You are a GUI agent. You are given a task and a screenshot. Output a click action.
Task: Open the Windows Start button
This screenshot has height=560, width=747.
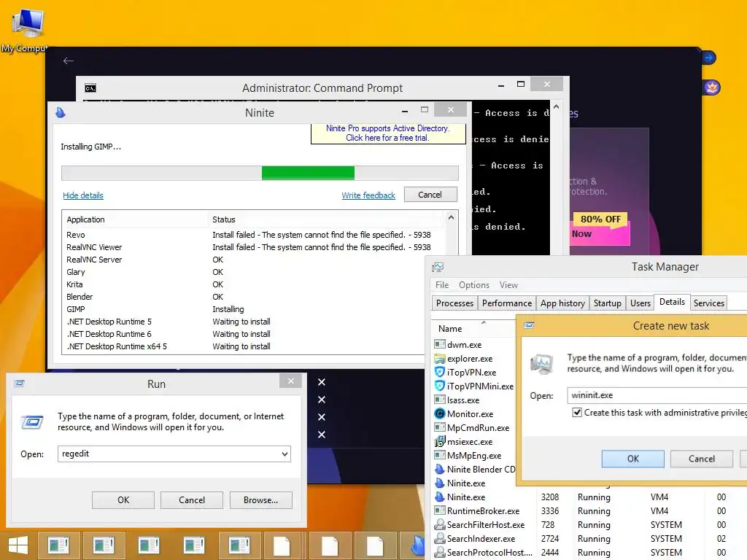(x=18, y=545)
